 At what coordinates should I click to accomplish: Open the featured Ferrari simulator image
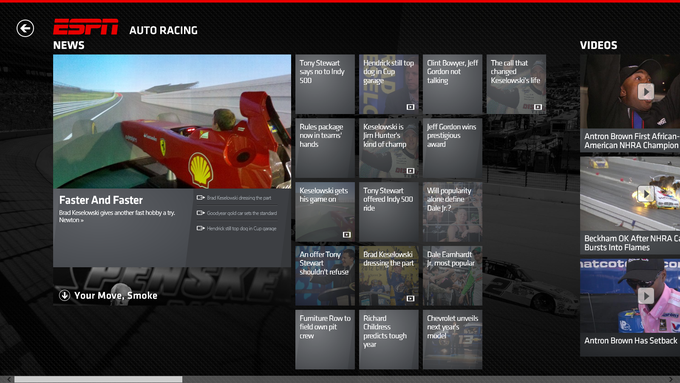(172, 121)
